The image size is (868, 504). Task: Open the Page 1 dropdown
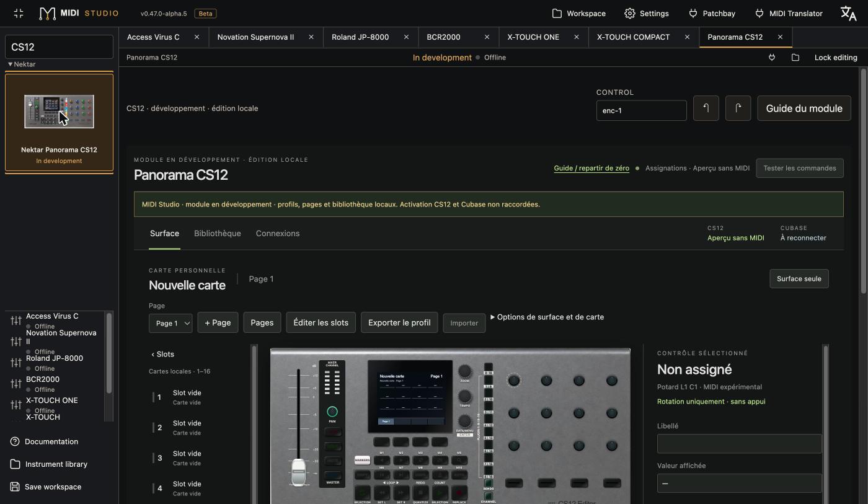170,323
